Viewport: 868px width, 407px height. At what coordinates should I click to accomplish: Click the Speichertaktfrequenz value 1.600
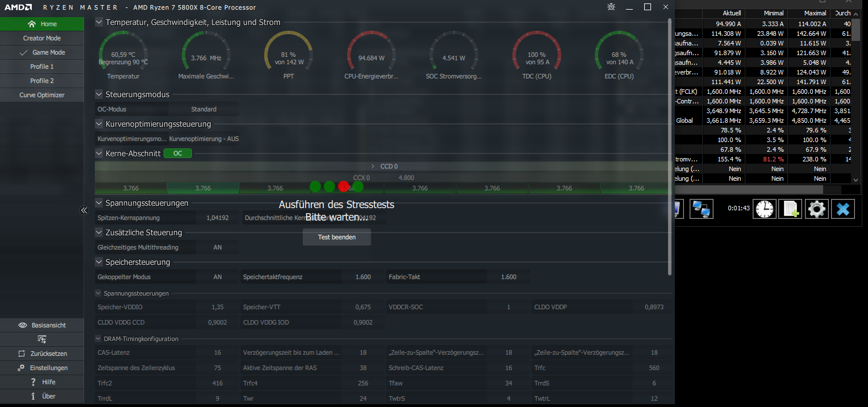coord(363,277)
